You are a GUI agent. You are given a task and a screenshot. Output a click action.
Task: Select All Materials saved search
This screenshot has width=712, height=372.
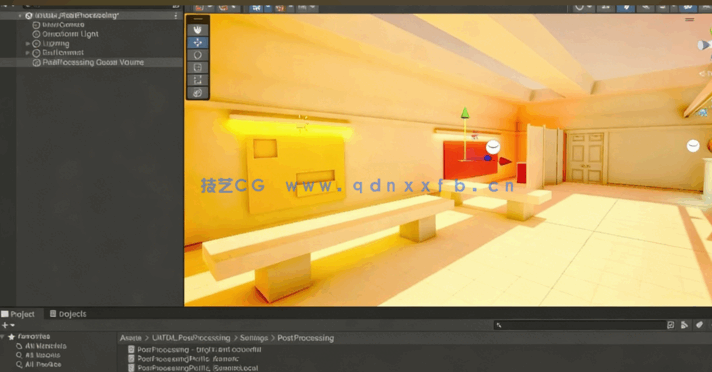coord(41,346)
